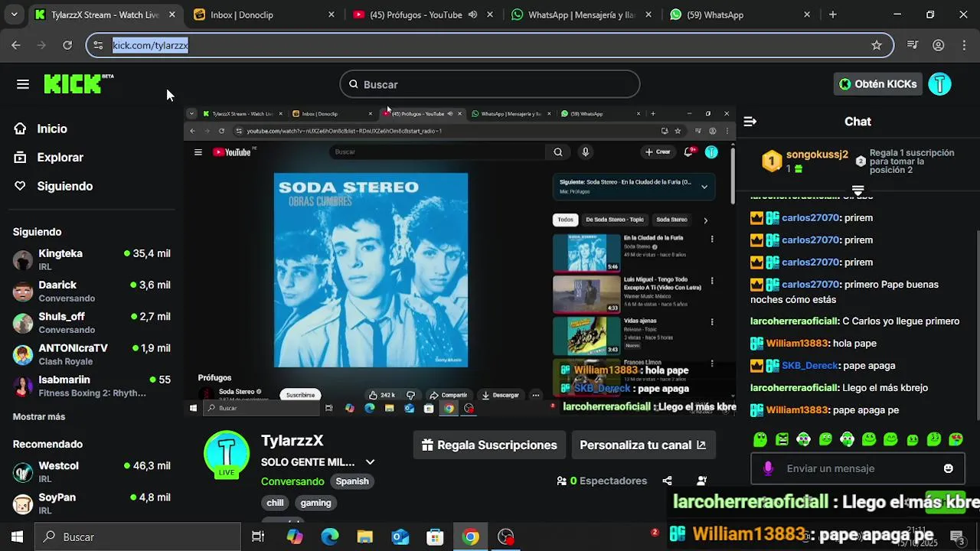Expand list with Mostrar más
This screenshot has width=980, height=551.
click(39, 417)
